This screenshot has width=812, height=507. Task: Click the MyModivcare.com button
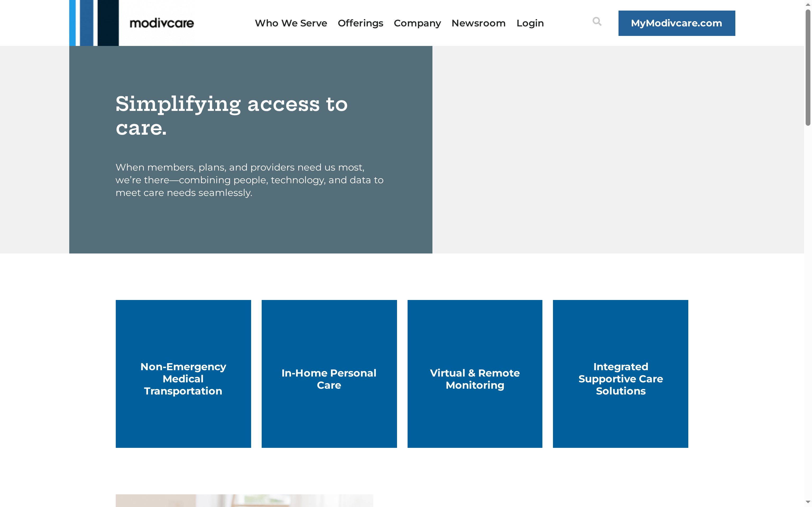pos(676,23)
